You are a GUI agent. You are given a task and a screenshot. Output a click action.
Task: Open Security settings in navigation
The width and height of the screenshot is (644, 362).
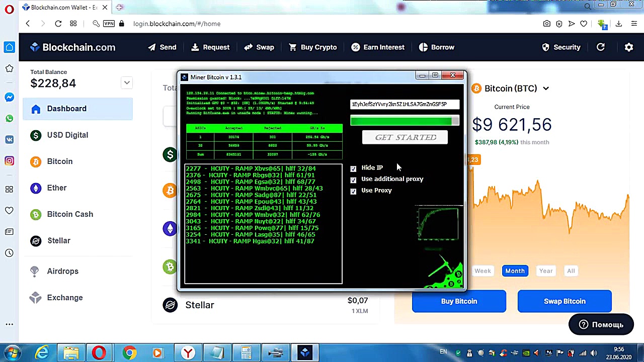point(561,47)
